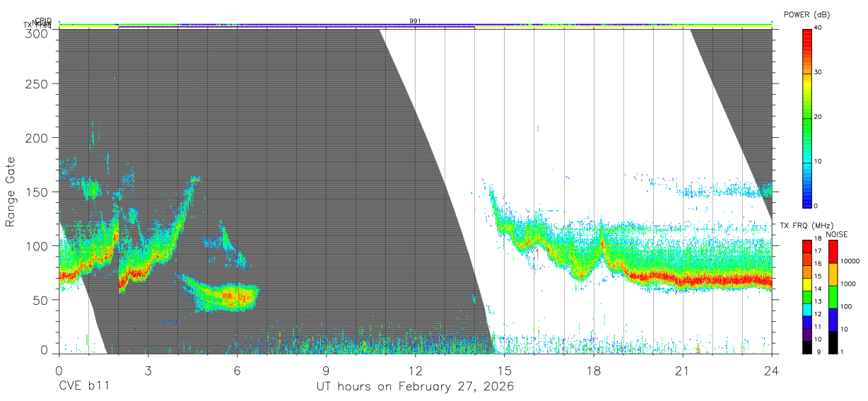The image size is (868, 401).
Task: Click the blue TX FRQ segment (11–12 MHz)
Action: coord(807,320)
